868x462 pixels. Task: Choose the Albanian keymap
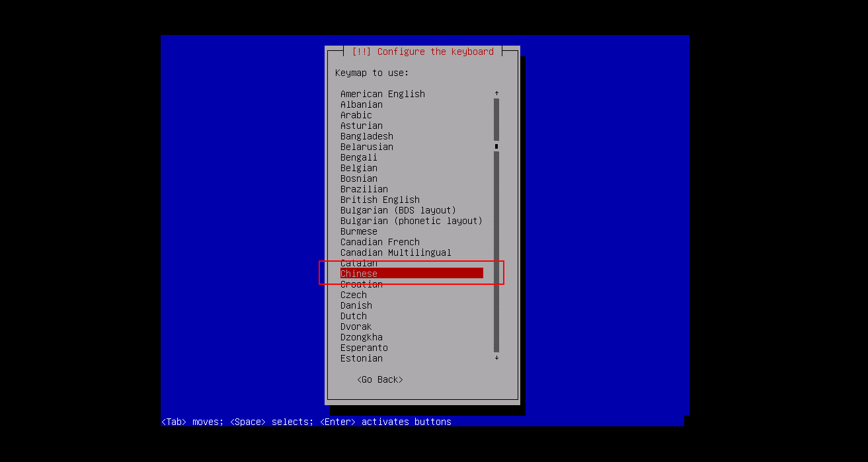(362, 104)
